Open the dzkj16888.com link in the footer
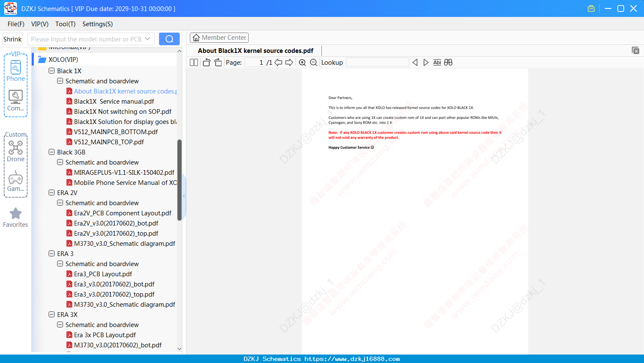The image size is (644, 363). coord(352,359)
